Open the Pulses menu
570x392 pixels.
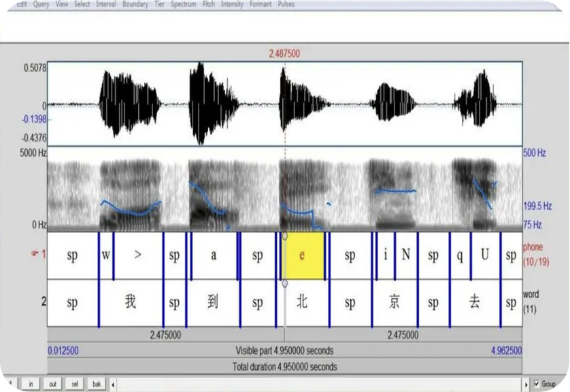pyautogui.click(x=286, y=4)
